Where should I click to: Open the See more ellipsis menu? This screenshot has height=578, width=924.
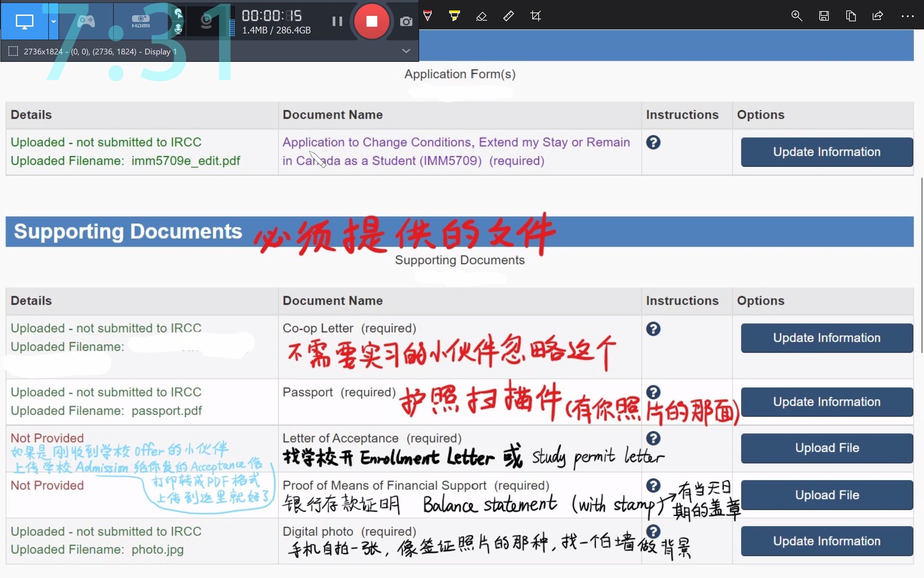pyautogui.click(x=907, y=16)
